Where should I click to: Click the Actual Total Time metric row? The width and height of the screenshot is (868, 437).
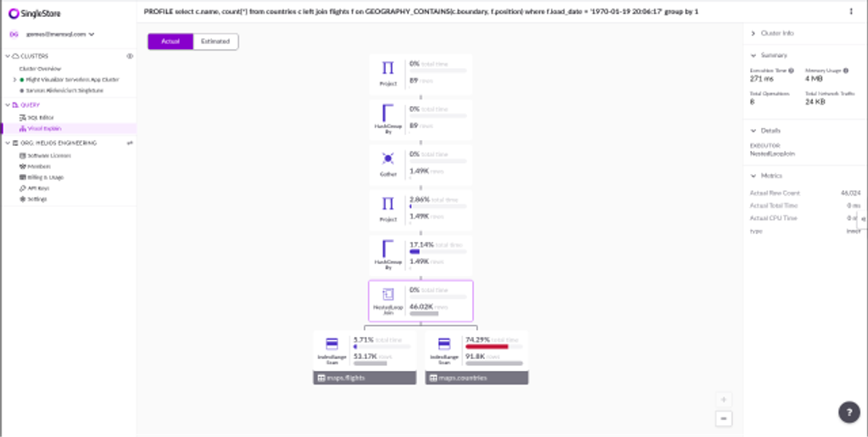[x=805, y=205]
